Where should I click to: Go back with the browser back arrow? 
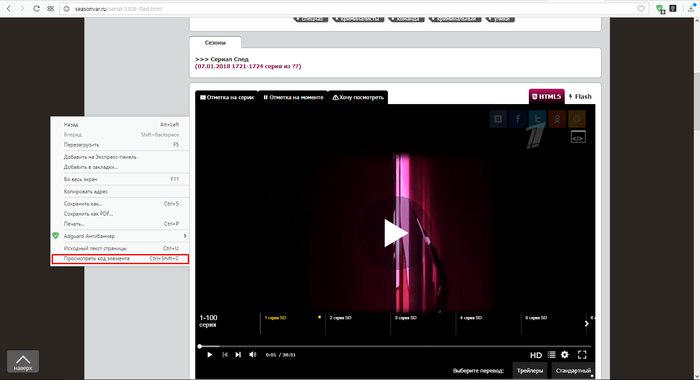click(x=8, y=8)
